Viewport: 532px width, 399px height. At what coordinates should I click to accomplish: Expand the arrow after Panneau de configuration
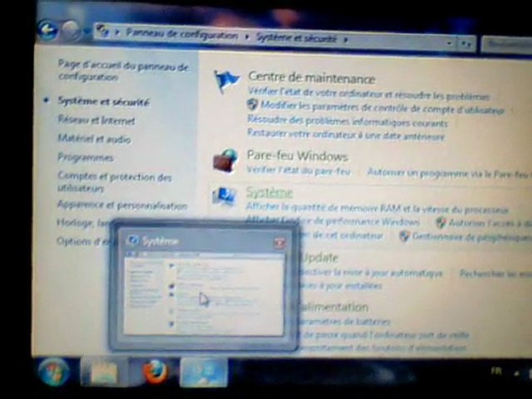(x=247, y=36)
